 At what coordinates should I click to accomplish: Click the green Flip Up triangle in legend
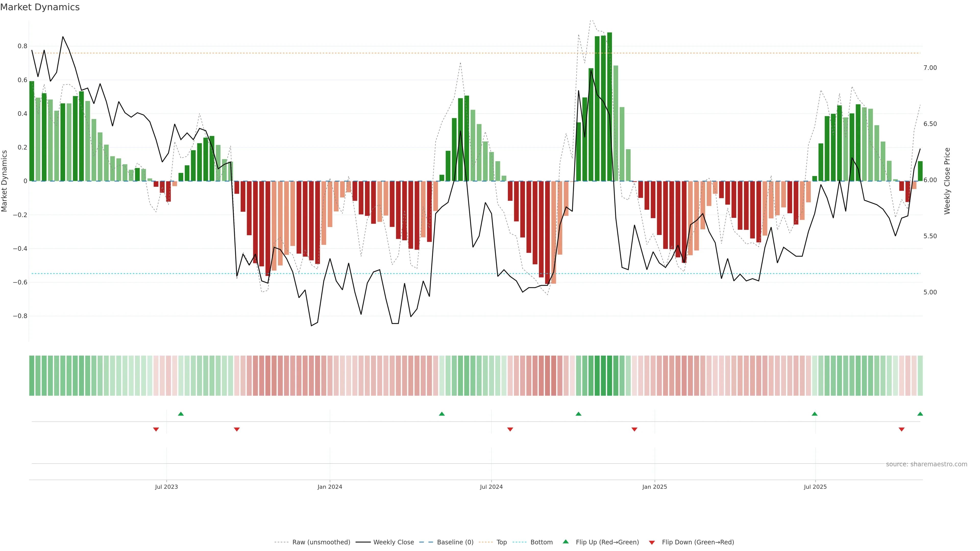pos(565,542)
